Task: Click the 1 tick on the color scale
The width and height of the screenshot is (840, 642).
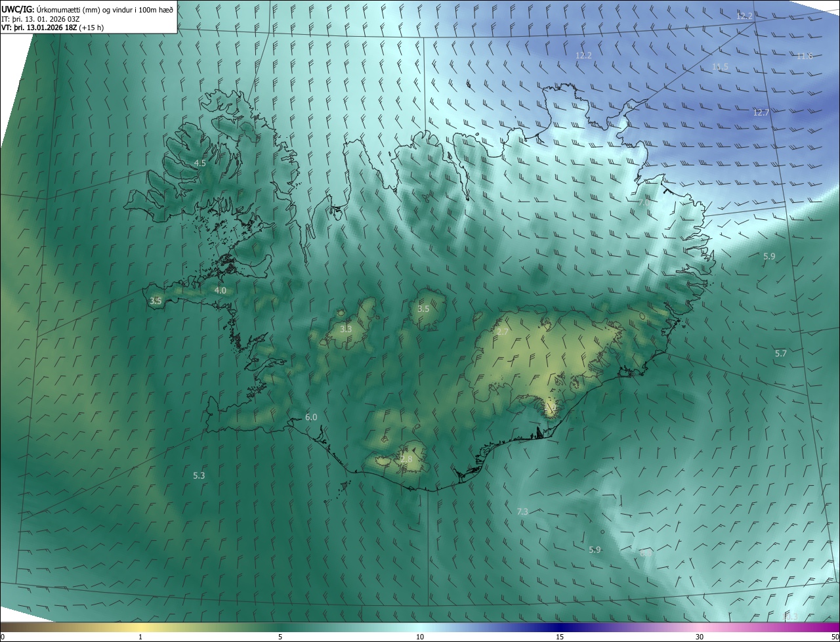Action: pos(140,637)
